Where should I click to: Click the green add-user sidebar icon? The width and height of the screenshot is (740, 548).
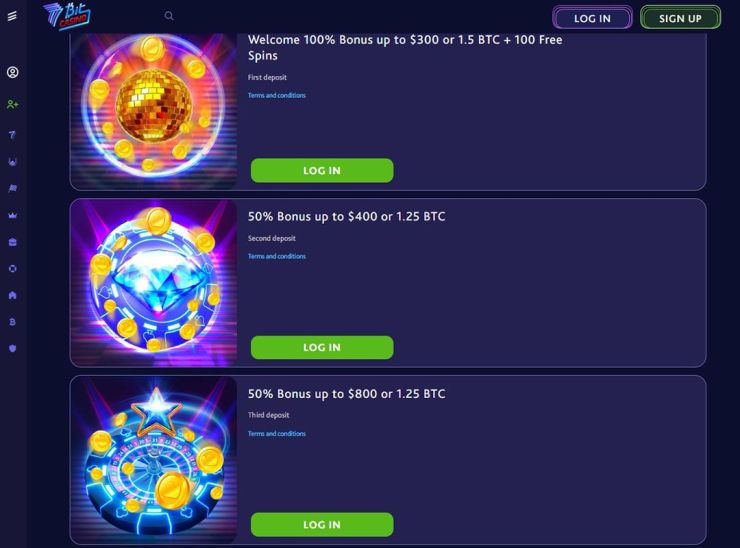13,104
